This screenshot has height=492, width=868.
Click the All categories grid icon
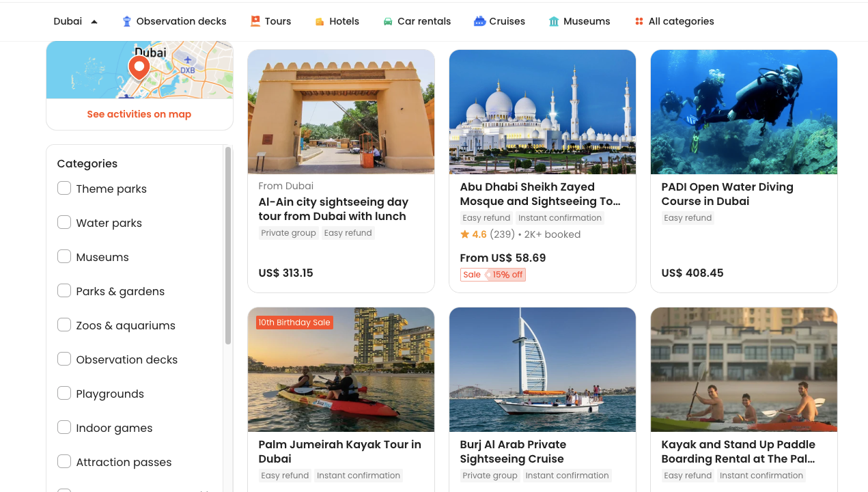pos(639,22)
